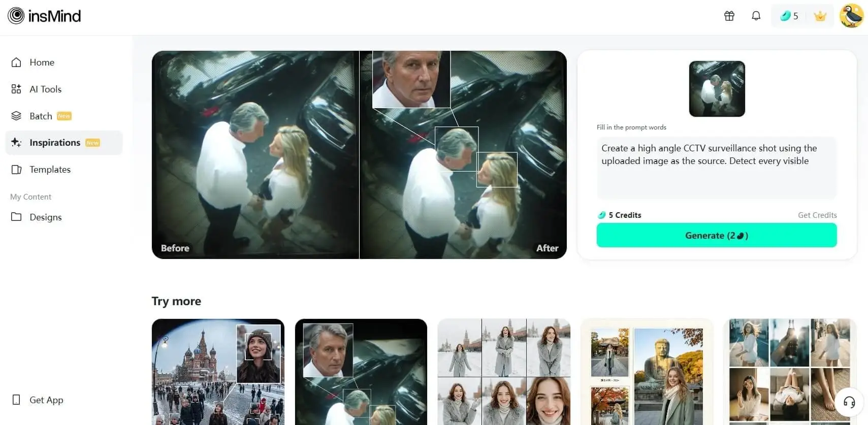Image resolution: width=868 pixels, height=425 pixels.
Task: Go to Home in sidebar
Action: [42, 62]
